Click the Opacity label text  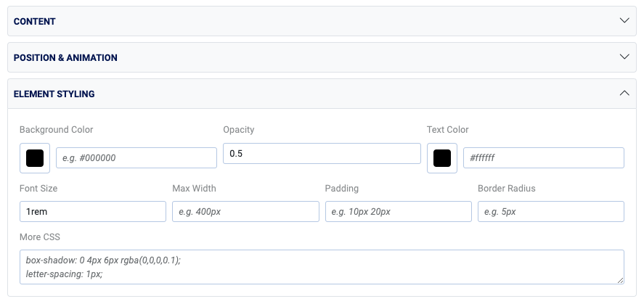(x=239, y=130)
